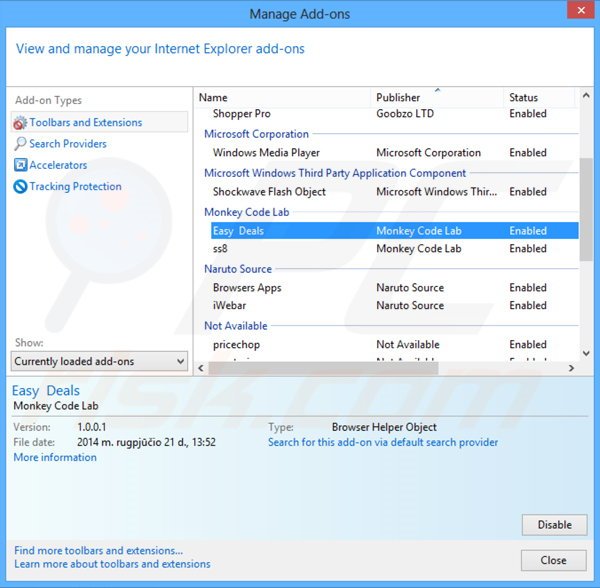Select Toolbars and Extensions add-on type
Image resolution: width=600 pixels, height=588 pixels.
(99, 122)
